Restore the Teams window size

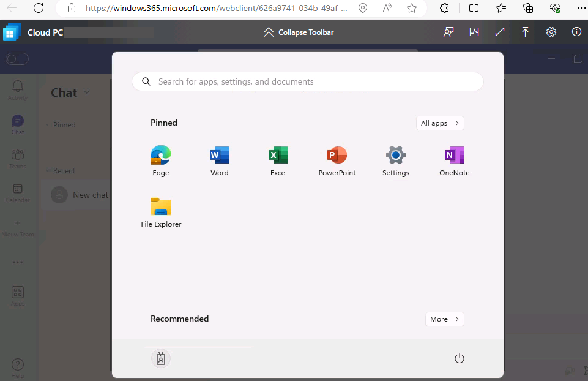[x=578, y=59]
